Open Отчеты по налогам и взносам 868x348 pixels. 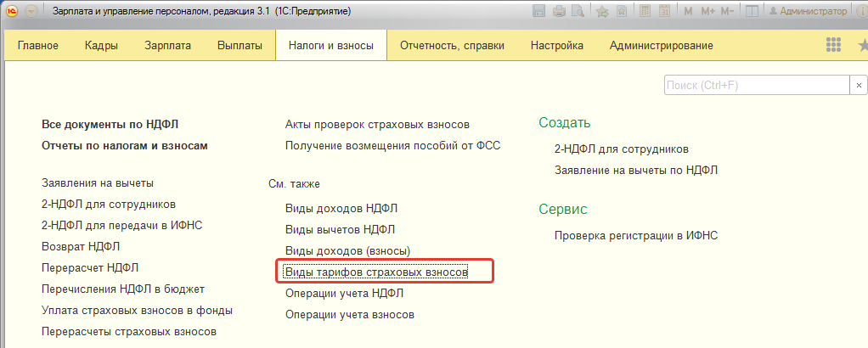click(125, 145)
